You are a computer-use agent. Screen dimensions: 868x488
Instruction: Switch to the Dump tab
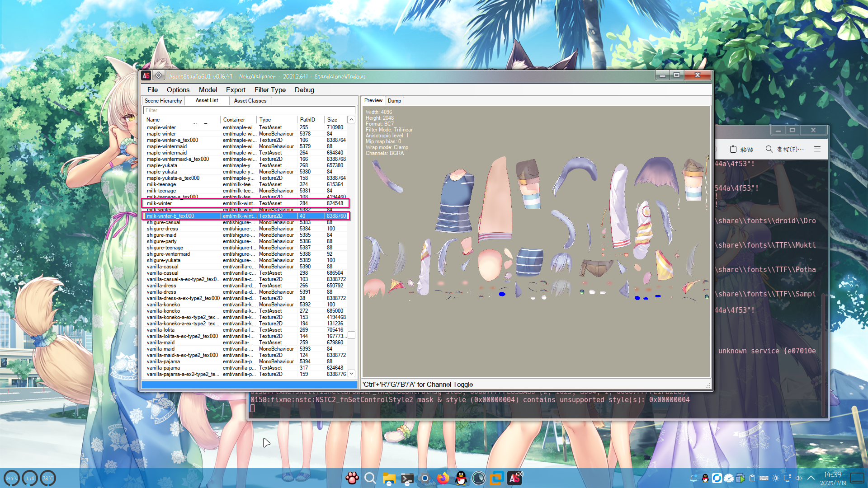(x=394, y=101)
